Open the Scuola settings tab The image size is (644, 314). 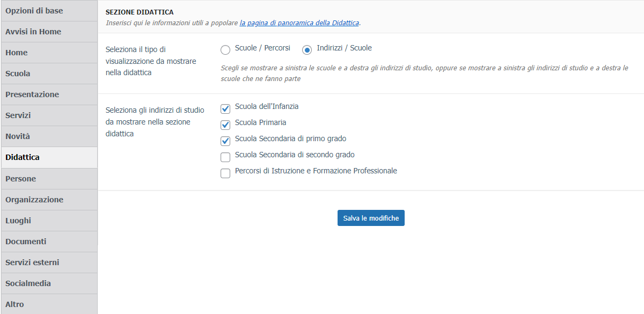point(49,74)
